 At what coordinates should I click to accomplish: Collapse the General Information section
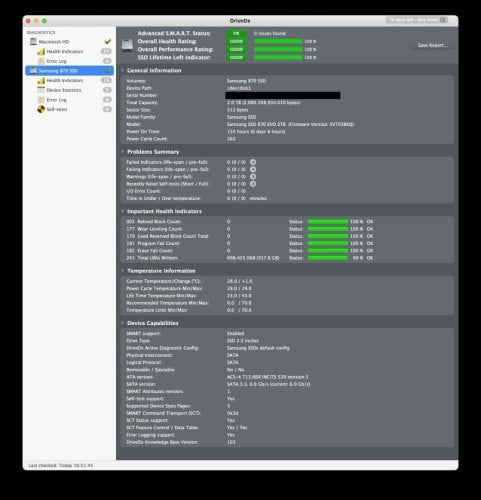[x=122, y=70]
